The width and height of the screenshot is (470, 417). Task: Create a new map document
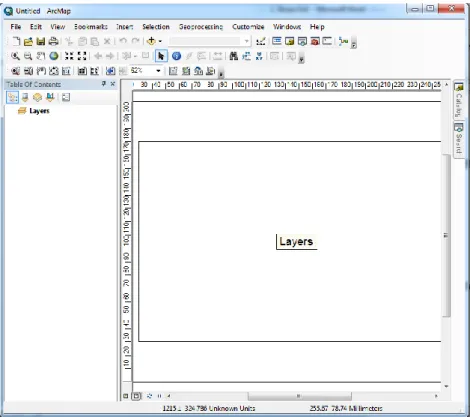tap(16, 41)
